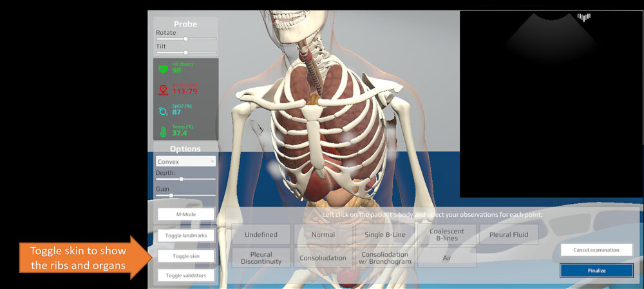Choose Coalescent B-lines observation
The height and width of the screenshot is (289, 644).
pyautogui.click(x=446, y=235)
